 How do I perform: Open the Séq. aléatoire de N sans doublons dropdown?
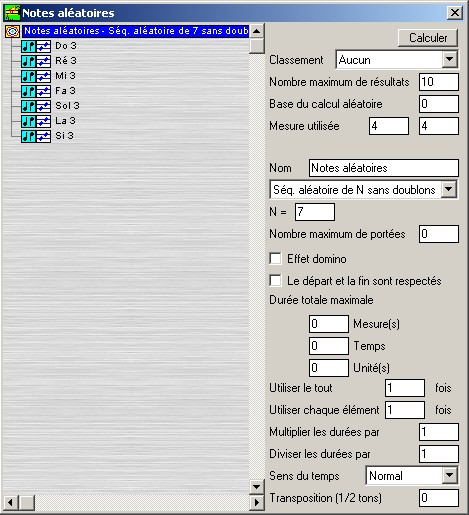point(449,189)
